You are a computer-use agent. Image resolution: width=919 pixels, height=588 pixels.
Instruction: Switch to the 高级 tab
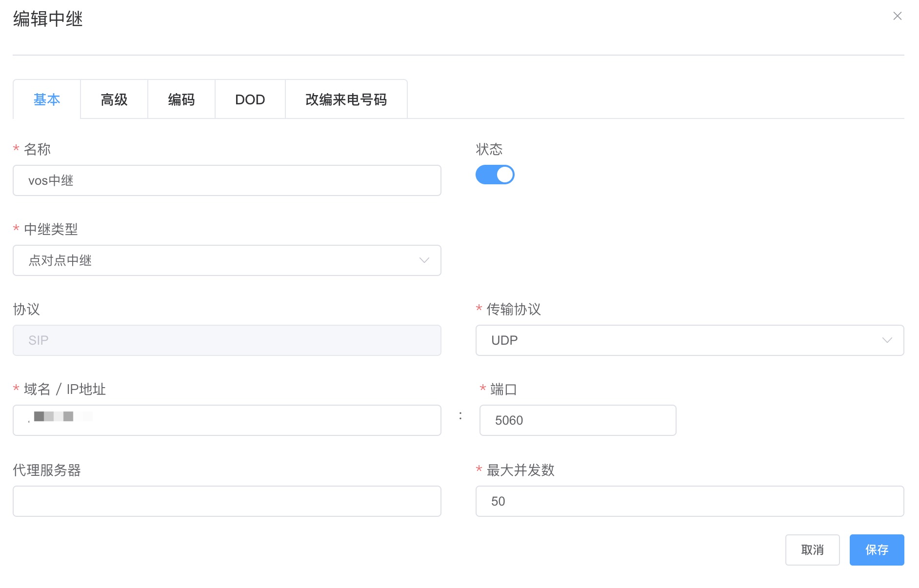114,99
